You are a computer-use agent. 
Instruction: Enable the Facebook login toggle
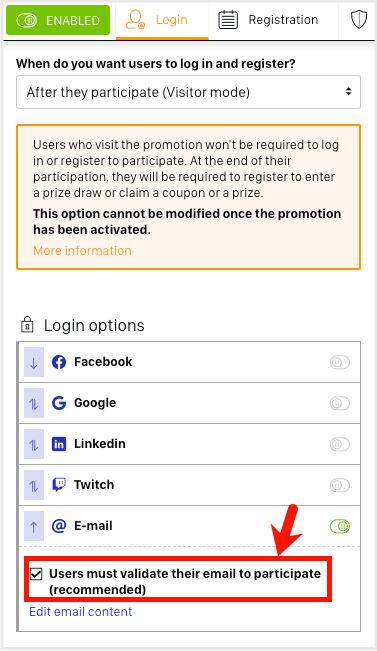pos(340,362)
